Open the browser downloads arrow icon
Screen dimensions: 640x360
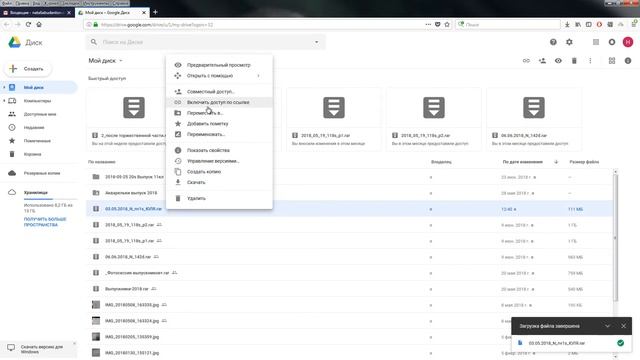567,24
